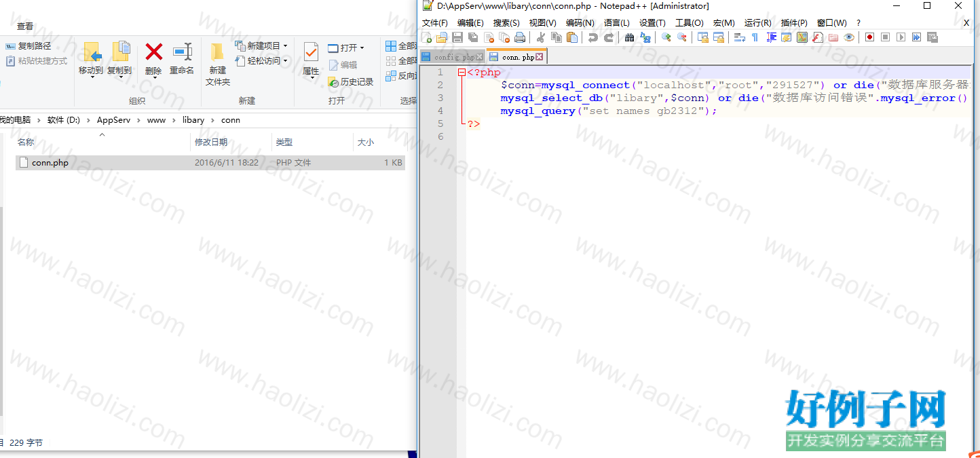
Task: Click the libary breadcrumb in address bar
Action: coord(193,120)
